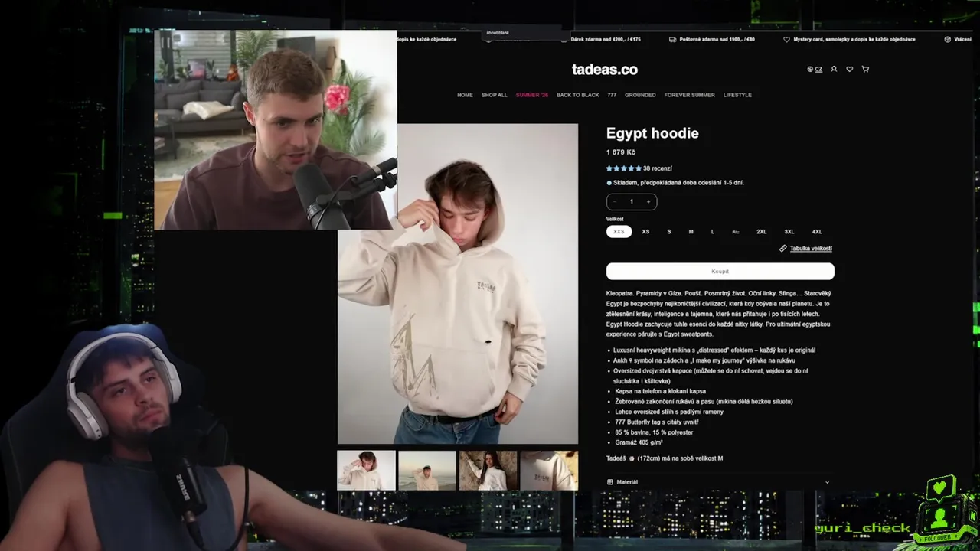Click the Mystery card, samolepky announcement text
The width and height of the screenshot is (980, 551).
[854, 39]
